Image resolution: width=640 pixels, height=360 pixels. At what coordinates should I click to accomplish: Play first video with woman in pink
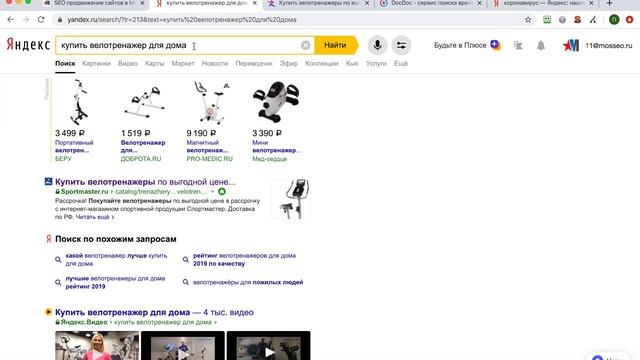pyautogui.click(x=97, y=345)
